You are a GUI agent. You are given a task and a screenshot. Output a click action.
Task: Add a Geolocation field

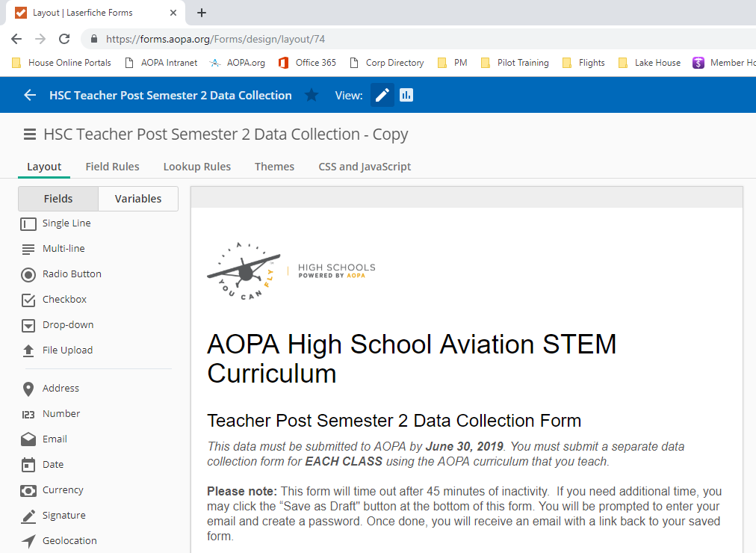click(69, 541)
